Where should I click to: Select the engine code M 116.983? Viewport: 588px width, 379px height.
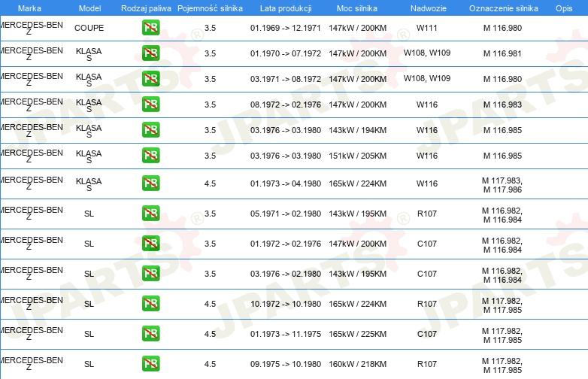point(502,105)
